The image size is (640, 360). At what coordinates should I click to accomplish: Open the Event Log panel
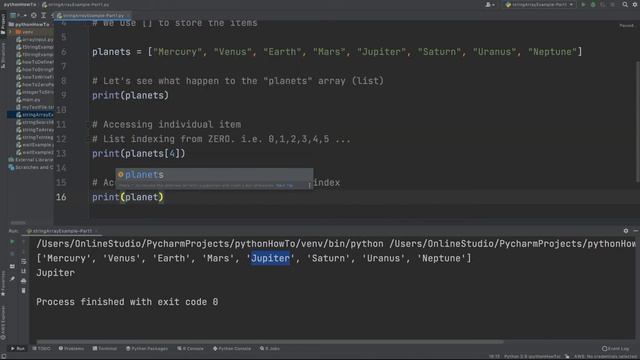pos(616,349)
